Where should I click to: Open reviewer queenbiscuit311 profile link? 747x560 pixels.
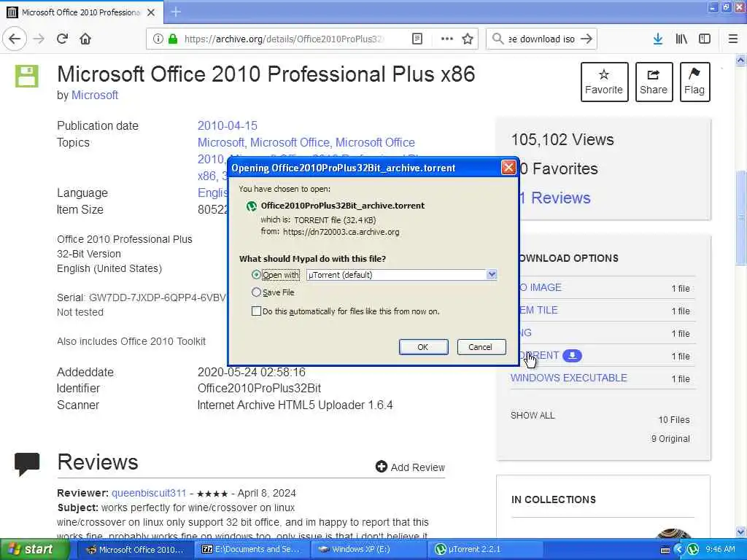click(x=149, y=493)
